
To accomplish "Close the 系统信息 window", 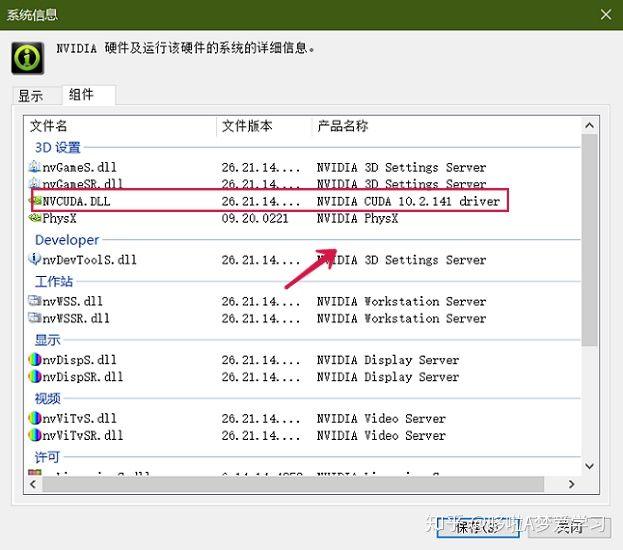I will coord(606,15).
